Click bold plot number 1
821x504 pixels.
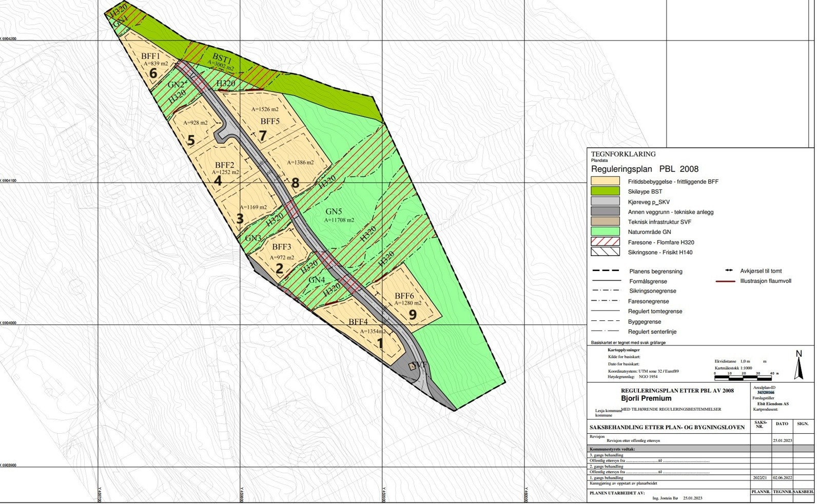[x=380, y=343]
